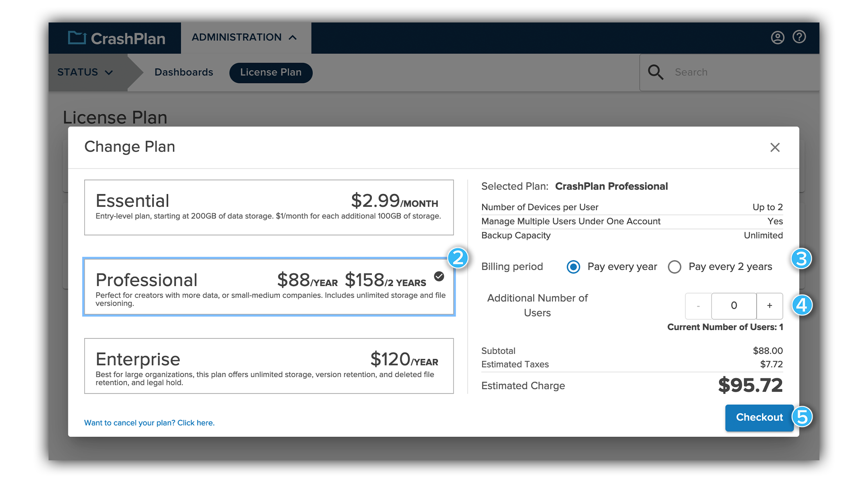Open the cancel plan link
Viewport: 868px width, 488px height.
point(149,423)
